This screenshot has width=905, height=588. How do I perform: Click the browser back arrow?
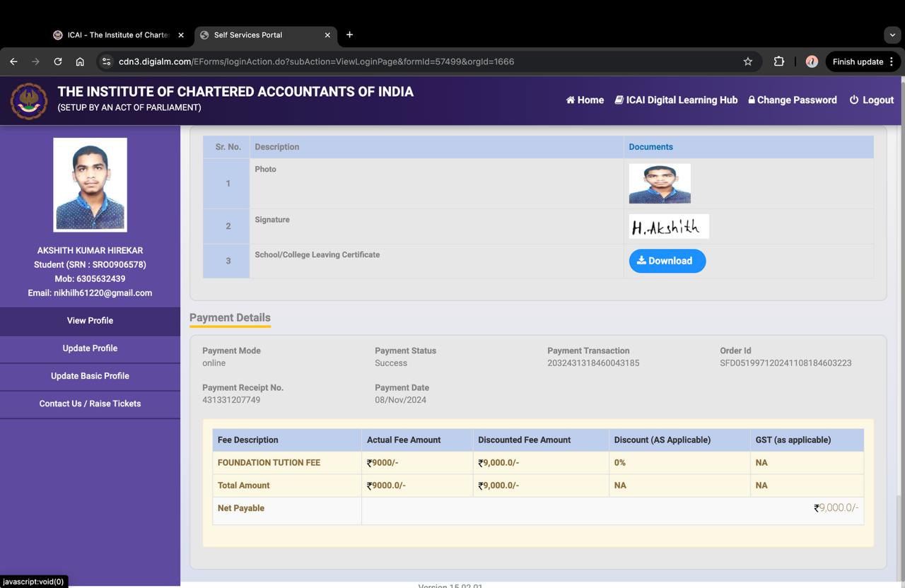click(x=13, y=61)
